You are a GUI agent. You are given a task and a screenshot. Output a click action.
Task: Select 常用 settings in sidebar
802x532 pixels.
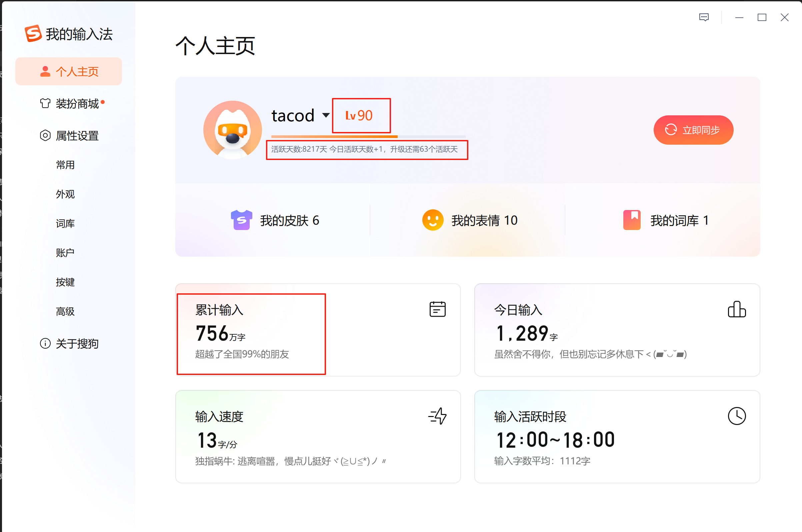65,165
